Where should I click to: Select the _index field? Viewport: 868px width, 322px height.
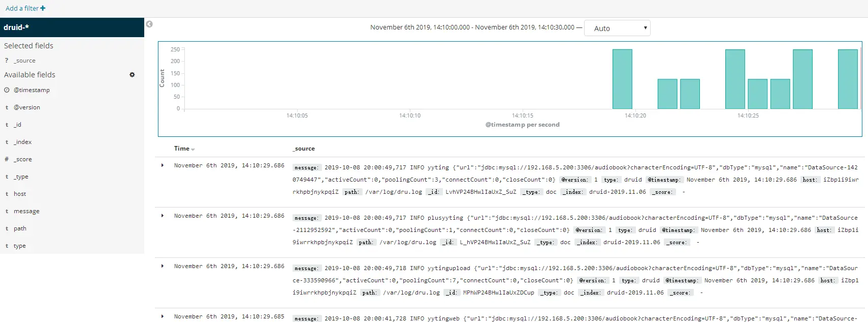coord(22,142)
